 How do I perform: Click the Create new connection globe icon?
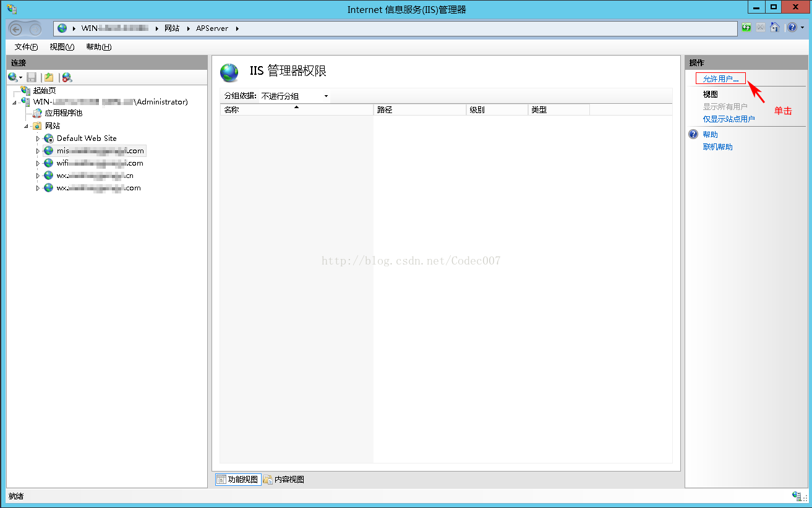point(12,77)
